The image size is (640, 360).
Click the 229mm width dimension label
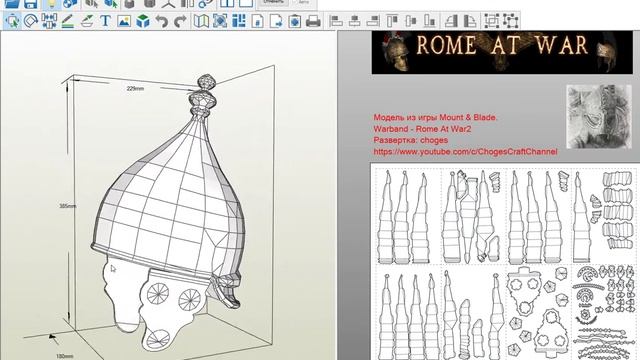[135, 88]
